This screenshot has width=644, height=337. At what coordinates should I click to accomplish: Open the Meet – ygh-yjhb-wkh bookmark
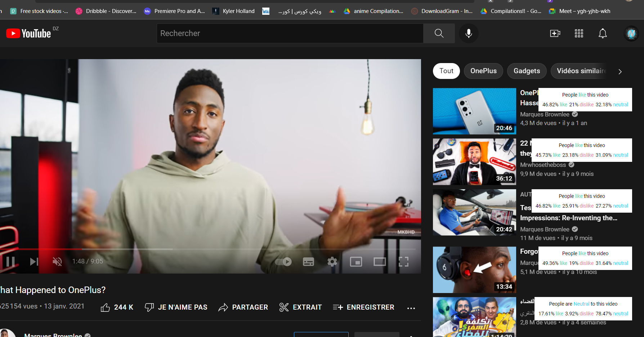click(580, 11)
